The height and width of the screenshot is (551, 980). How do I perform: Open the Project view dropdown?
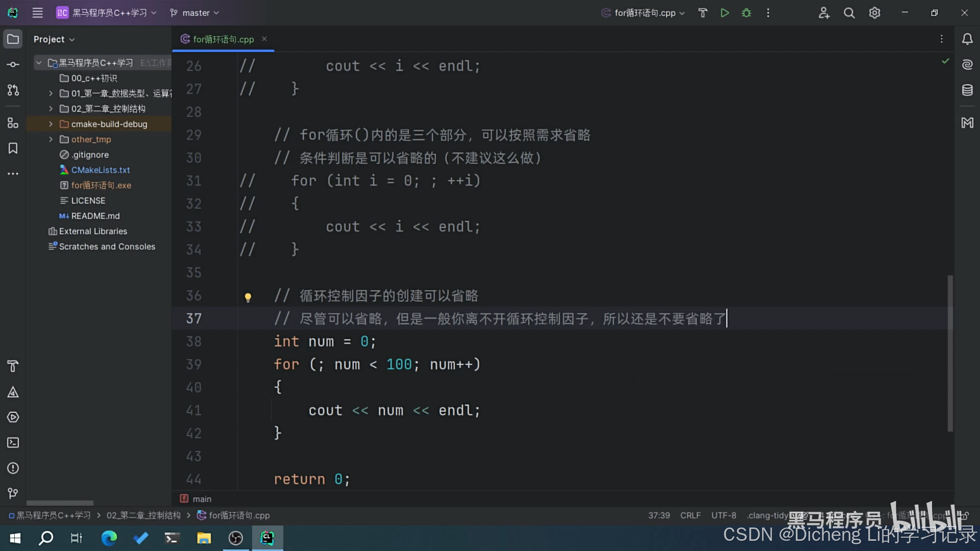pos(54,39)
